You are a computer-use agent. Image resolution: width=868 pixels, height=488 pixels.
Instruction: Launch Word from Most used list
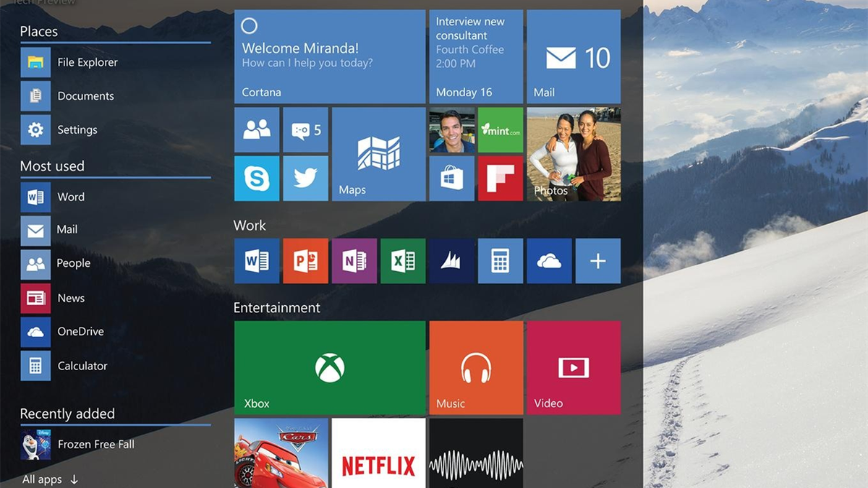pyautogui.click(x=53, y=197)
